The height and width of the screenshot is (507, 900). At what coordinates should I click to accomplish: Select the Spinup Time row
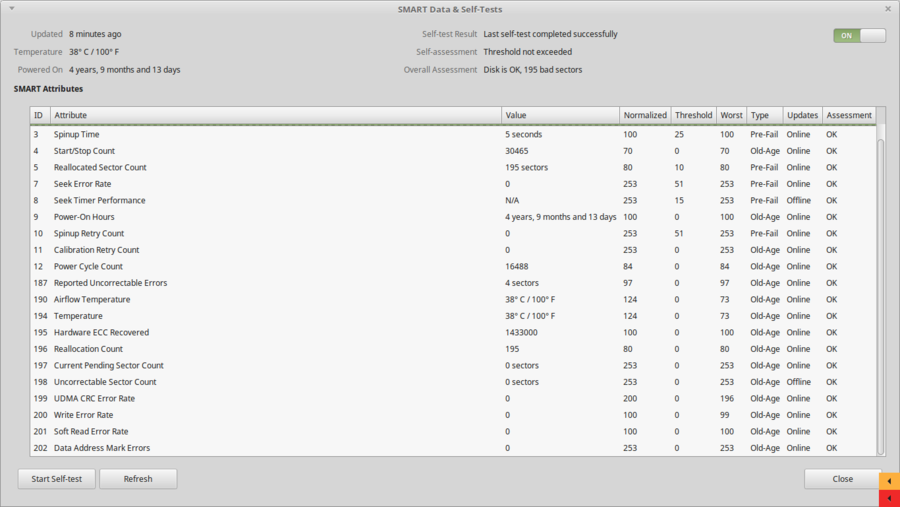click(x=453, y=134)
